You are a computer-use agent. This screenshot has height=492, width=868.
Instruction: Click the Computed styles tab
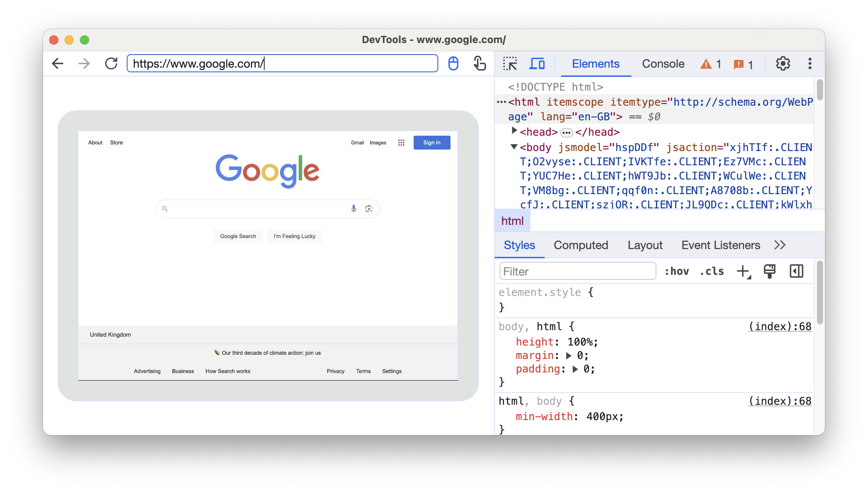click(x=581, y=245)
